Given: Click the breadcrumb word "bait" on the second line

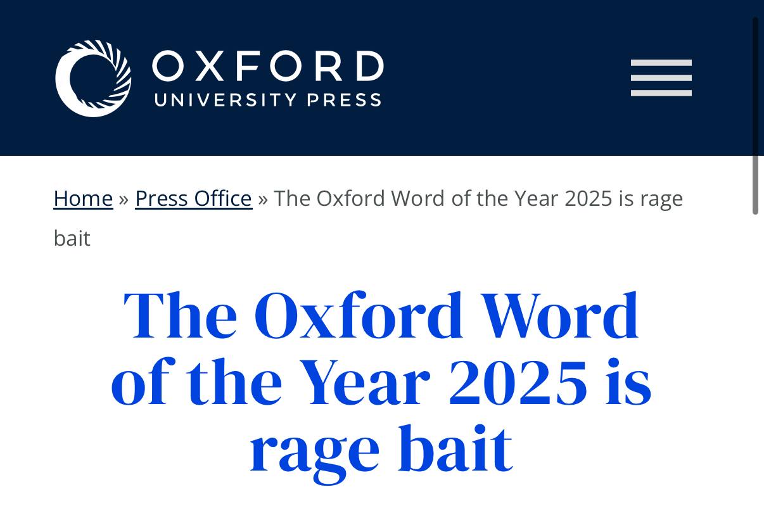Looking at the screenshot, I should coord(72,239).
